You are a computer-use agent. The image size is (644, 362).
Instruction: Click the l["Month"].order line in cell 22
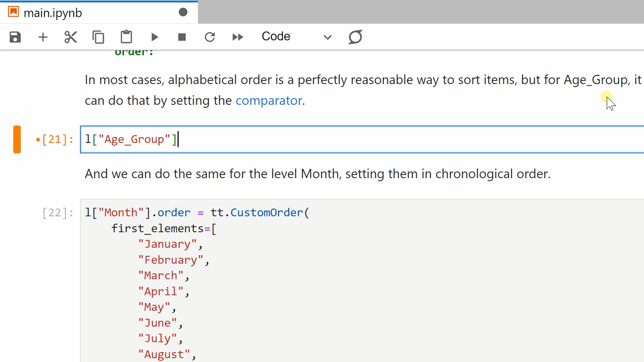click(197, 213)
